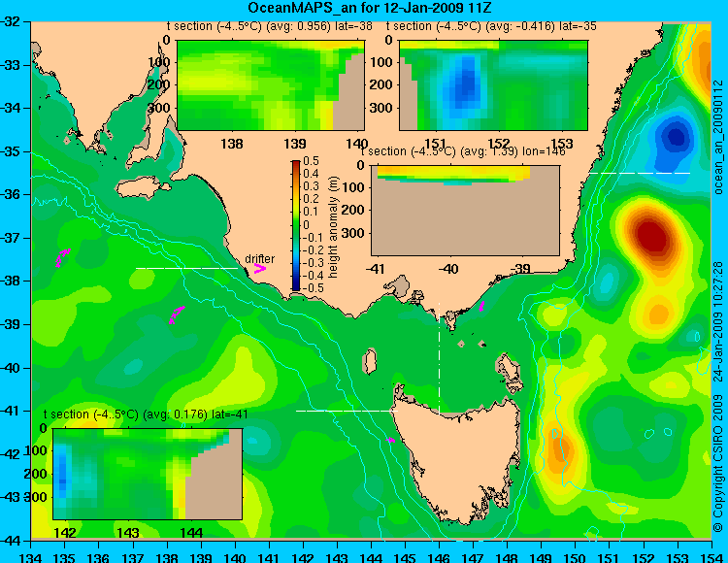Click the 't section ... (avg: 0.176) lat=-41' caption
Screen dimensions: 728x563
(x=146, y=414)
